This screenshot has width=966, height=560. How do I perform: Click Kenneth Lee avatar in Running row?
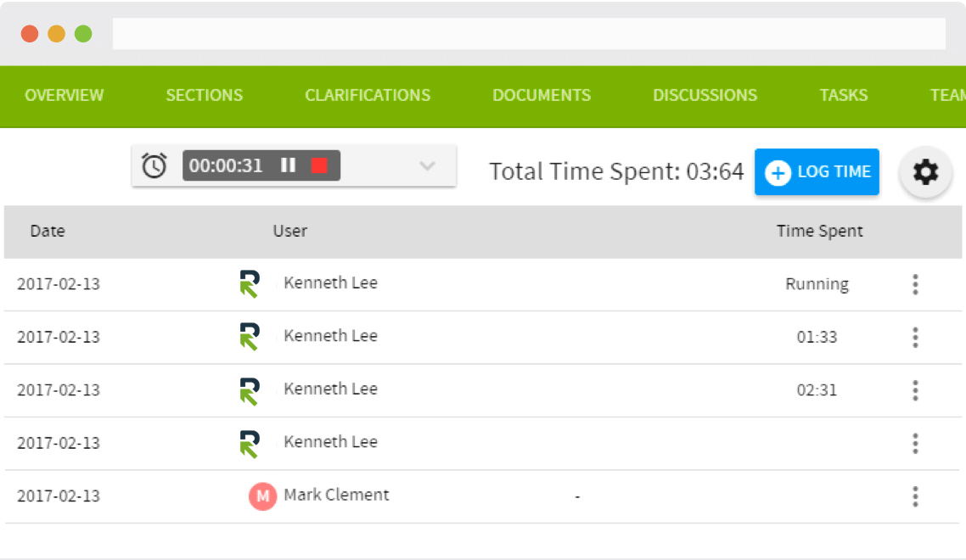250,284
